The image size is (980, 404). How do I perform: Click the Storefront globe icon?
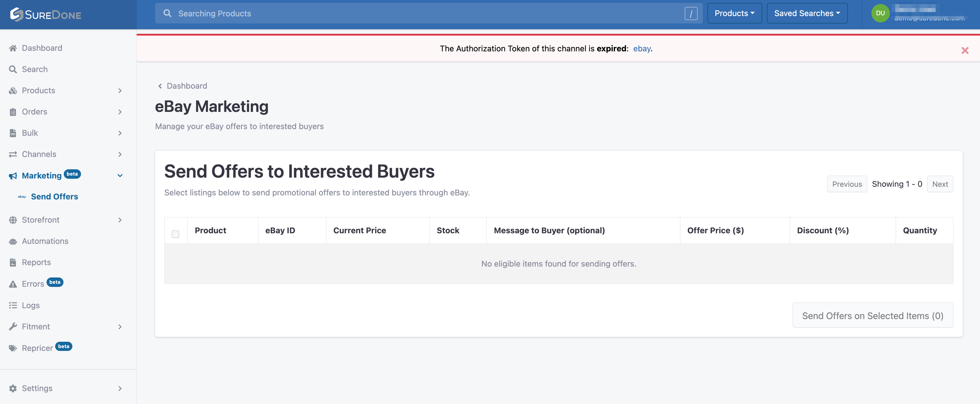tap(13, 220)
